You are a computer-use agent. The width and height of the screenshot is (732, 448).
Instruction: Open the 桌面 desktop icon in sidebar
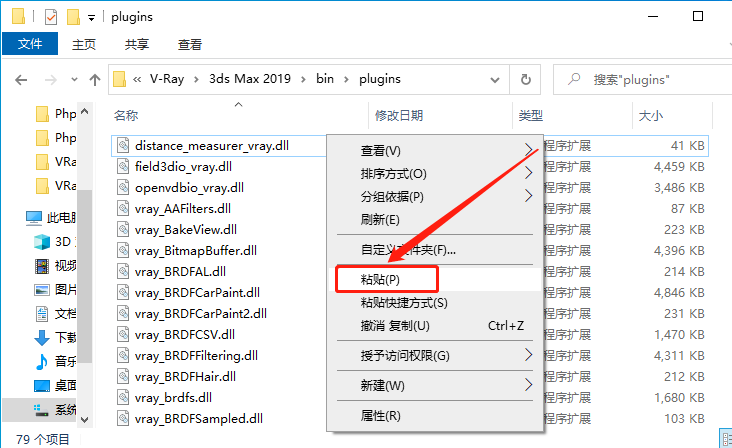(x=42, y=385)
